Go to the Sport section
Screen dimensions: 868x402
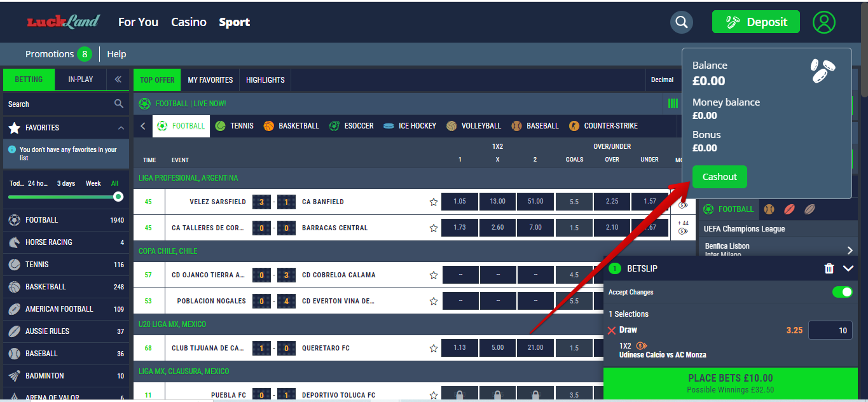coord(235,22)
